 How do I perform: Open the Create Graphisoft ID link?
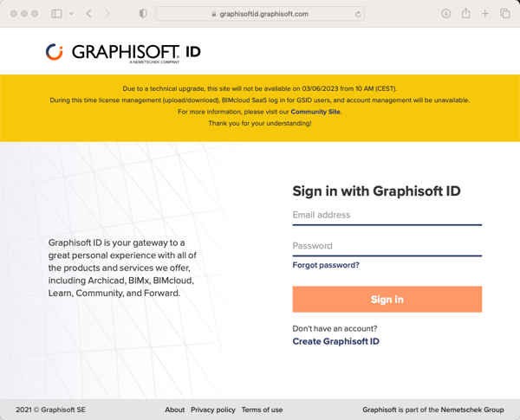pos(335,341)
